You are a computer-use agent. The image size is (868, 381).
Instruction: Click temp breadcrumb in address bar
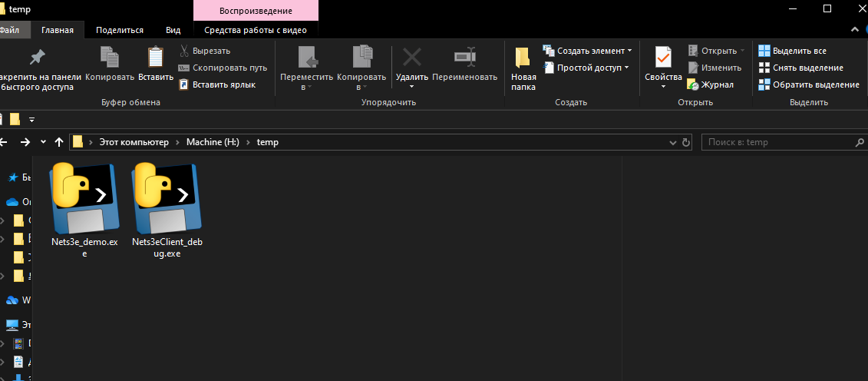[x=267, y=142]
